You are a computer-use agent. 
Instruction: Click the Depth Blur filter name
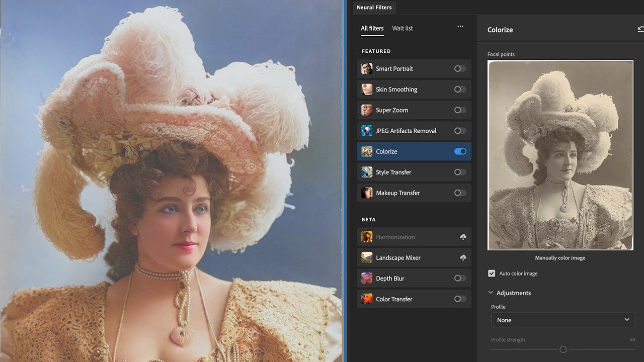coord(390,278)
